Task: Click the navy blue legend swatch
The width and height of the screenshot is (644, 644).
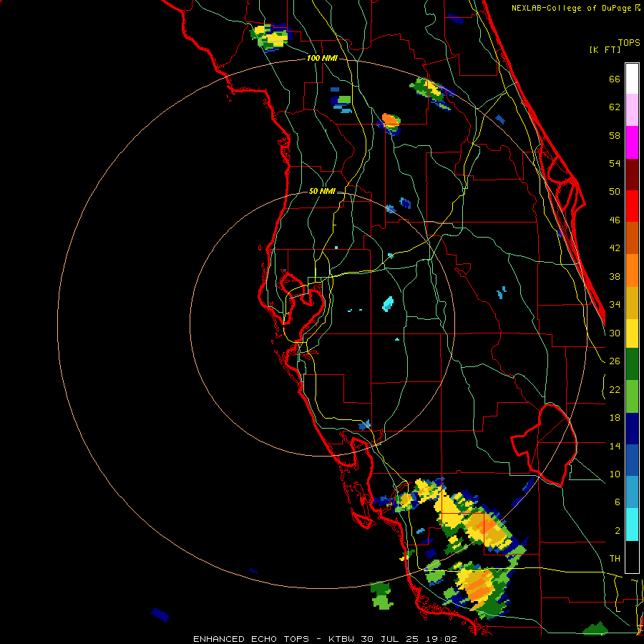Action: point(632,429)
